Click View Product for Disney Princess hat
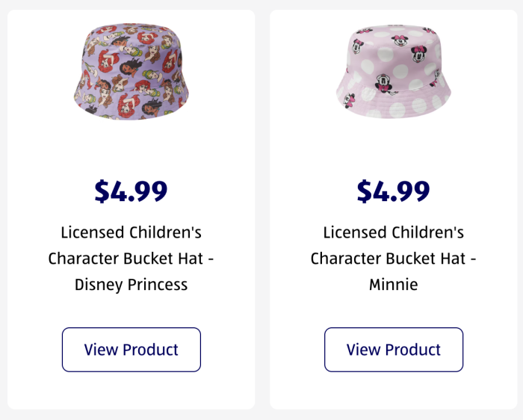The width and height of the screenshot is (523, 420). (131, 350)
